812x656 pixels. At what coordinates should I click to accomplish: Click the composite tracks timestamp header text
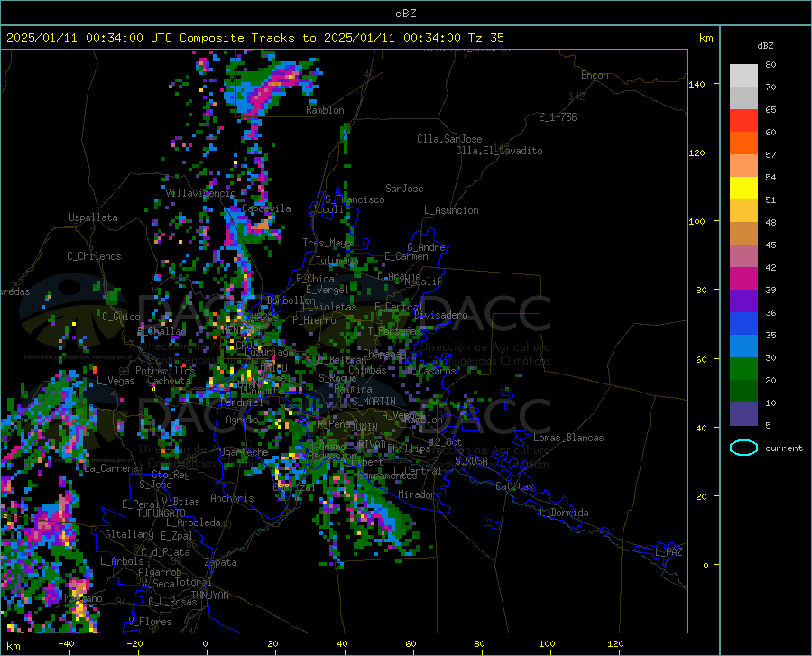click(254, 38)
